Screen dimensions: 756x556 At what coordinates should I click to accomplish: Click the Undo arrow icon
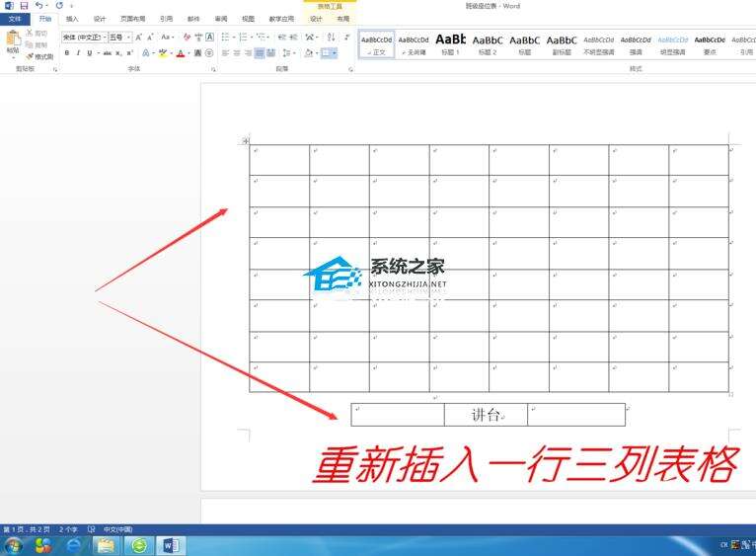pos(39,6)
